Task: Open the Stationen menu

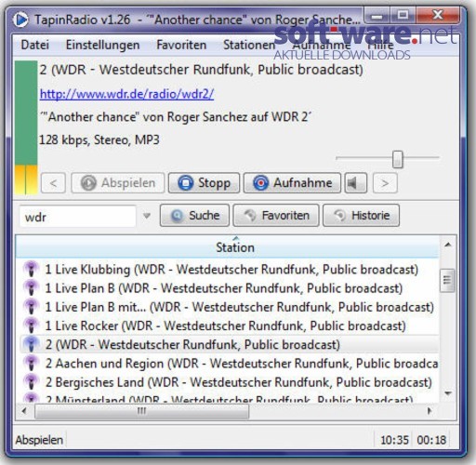Action: [249, 45]
